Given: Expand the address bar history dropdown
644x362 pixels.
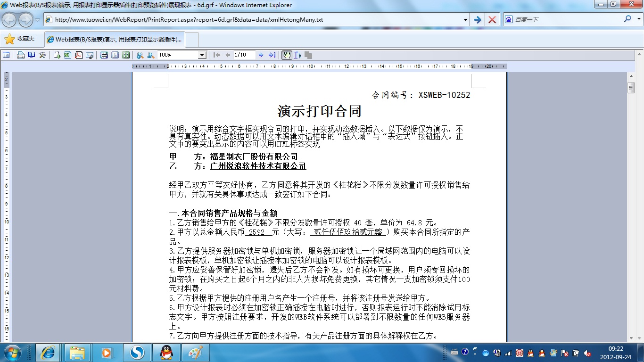Looking at the screenshot, I should (465, 20).
